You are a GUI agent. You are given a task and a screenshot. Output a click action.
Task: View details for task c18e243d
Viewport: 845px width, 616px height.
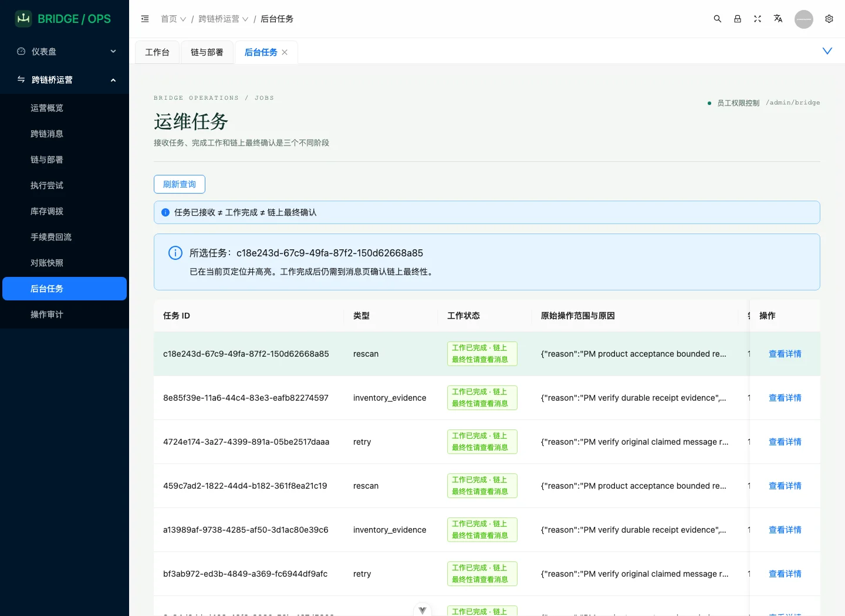pyautogui.click(x=785, y=354)
